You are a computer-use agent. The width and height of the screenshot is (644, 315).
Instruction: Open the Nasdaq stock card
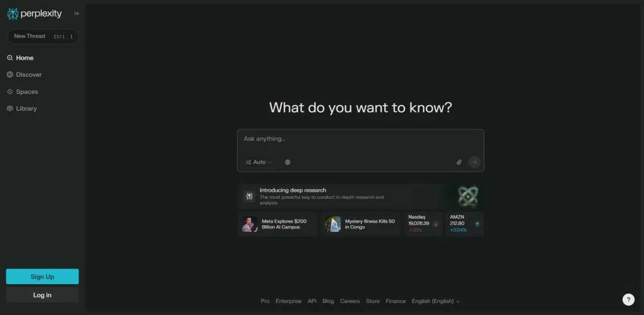(x=423, y=224)
